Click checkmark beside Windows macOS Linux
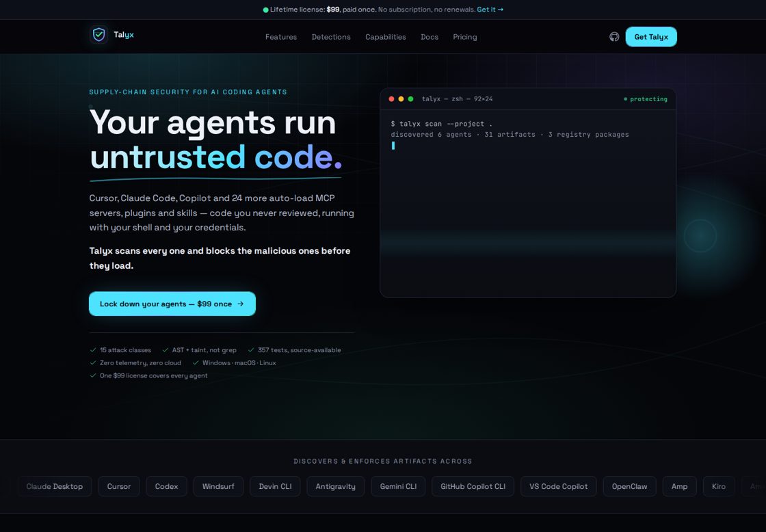The image size is (766, 532). point(196,362)
